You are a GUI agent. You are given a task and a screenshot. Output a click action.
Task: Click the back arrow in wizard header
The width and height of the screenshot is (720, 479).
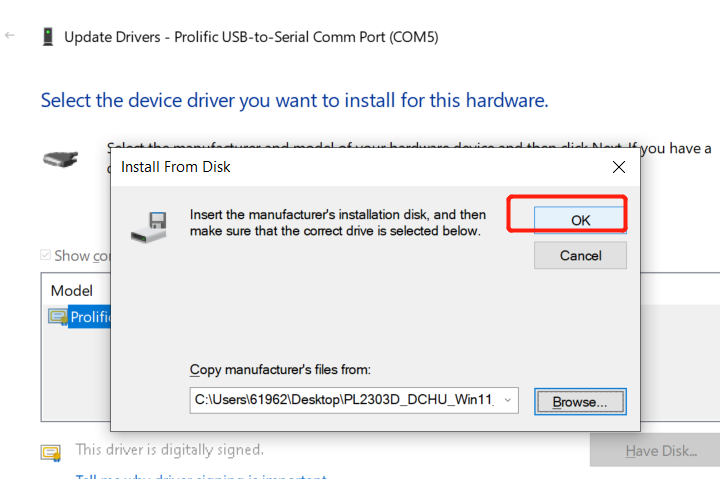10,35
